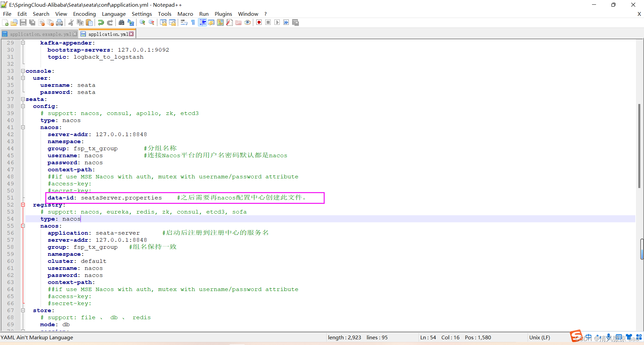Collapse the seata block at line 37
Screen dimensions: 644x345
pyautogui.click(x=23, y=99)
